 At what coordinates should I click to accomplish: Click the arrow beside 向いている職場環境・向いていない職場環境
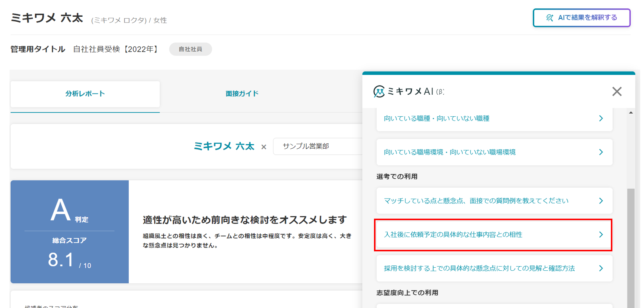(601, 152)
